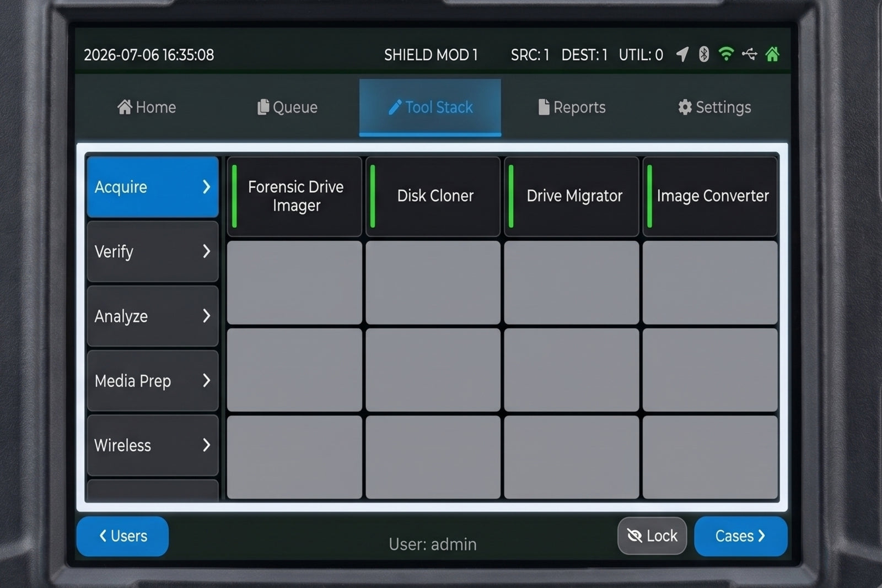882x588 pixels.
Task: Launch Forensic Drive Imager tool
Action: coord(294,196)
